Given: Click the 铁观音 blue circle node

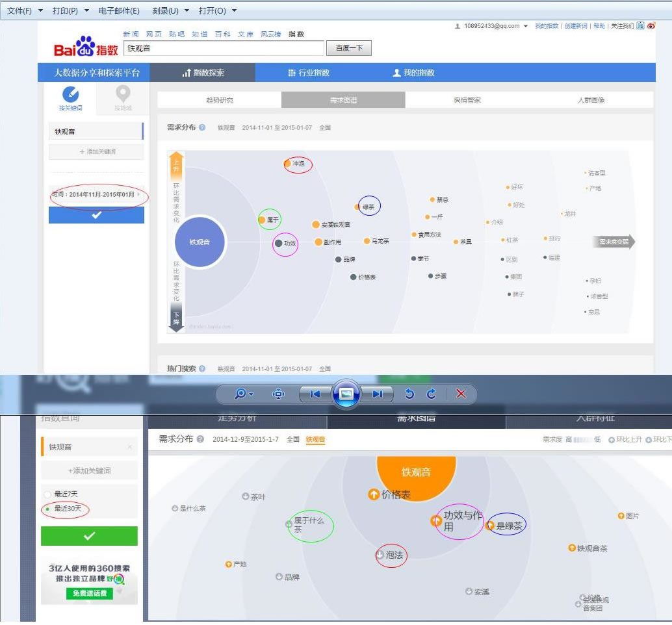Looking at the screenshot, I should click(200, 242).
